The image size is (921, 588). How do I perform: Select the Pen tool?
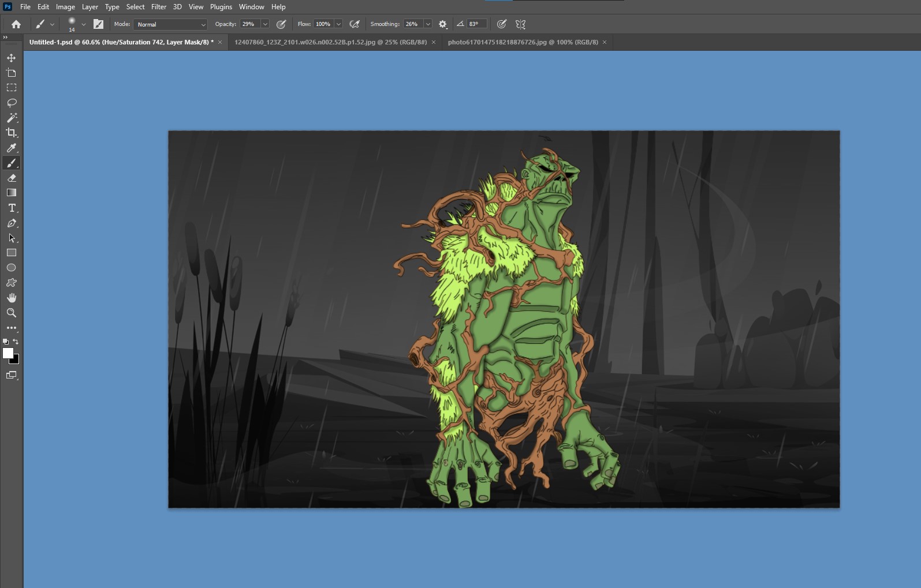tap(12, 223)
